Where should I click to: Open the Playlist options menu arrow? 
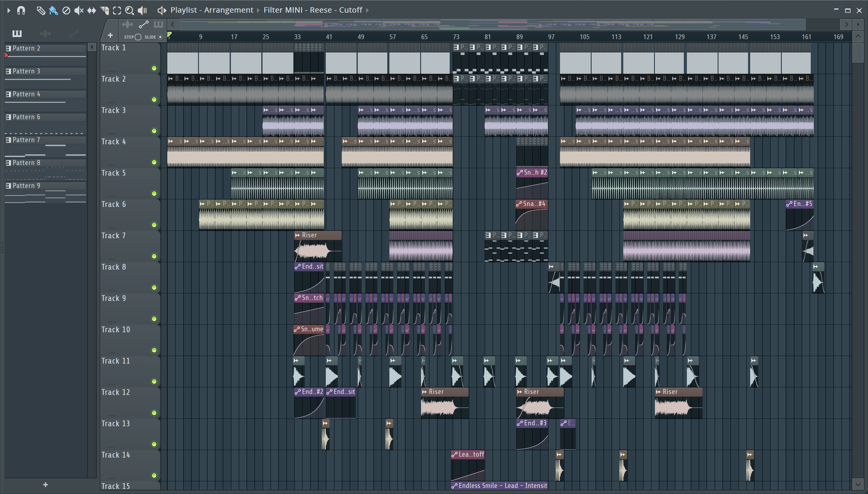tap(9, 11)
